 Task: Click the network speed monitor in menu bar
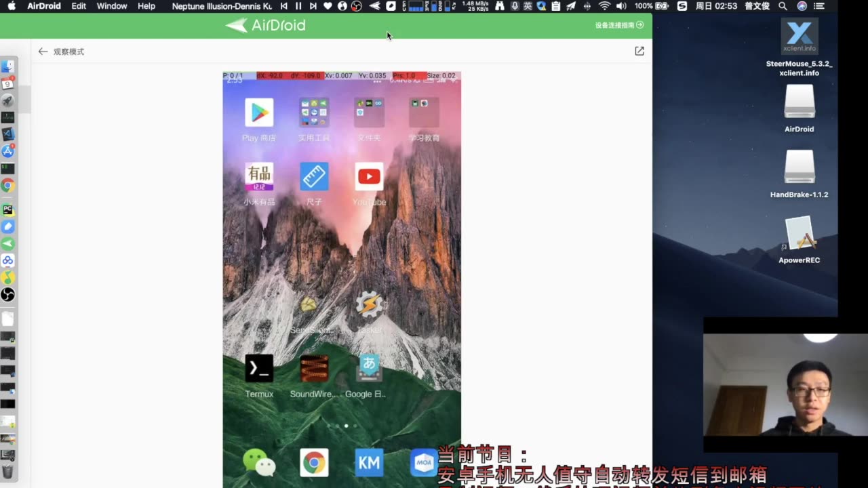click(475, 6)
